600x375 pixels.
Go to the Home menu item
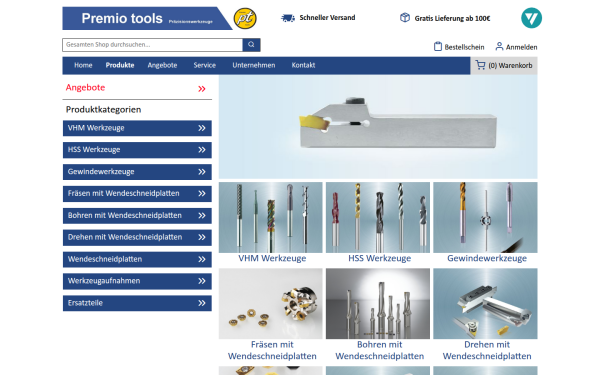pos(83,65)
